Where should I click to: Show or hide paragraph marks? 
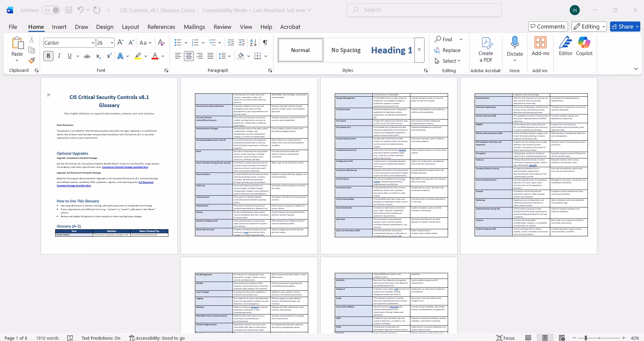coord(265,43)
